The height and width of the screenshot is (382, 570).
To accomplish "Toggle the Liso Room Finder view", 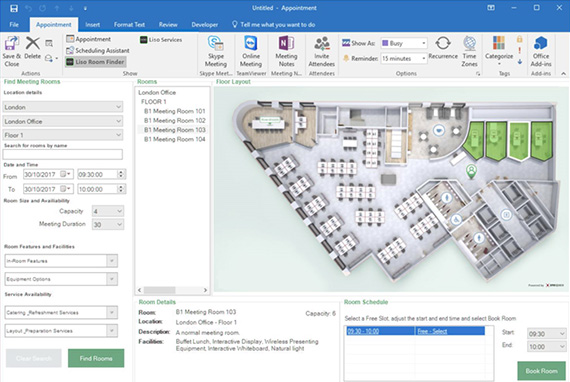I will [96, 62].
